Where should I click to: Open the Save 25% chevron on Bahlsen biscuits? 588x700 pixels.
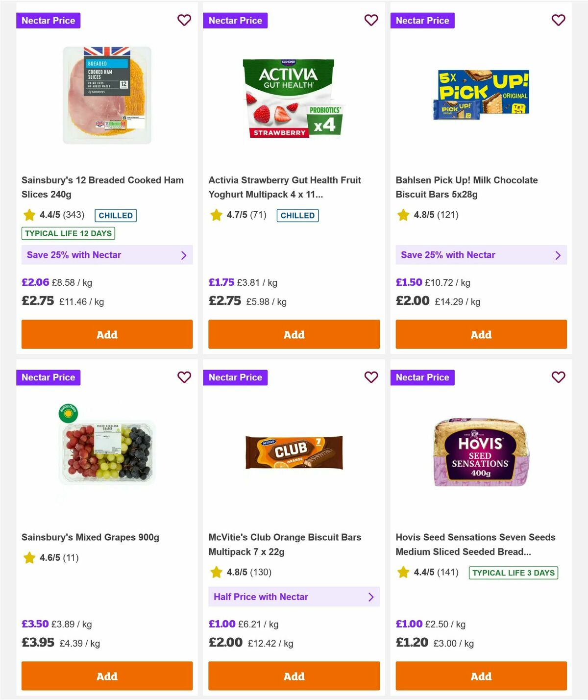[x=558, y=255]
